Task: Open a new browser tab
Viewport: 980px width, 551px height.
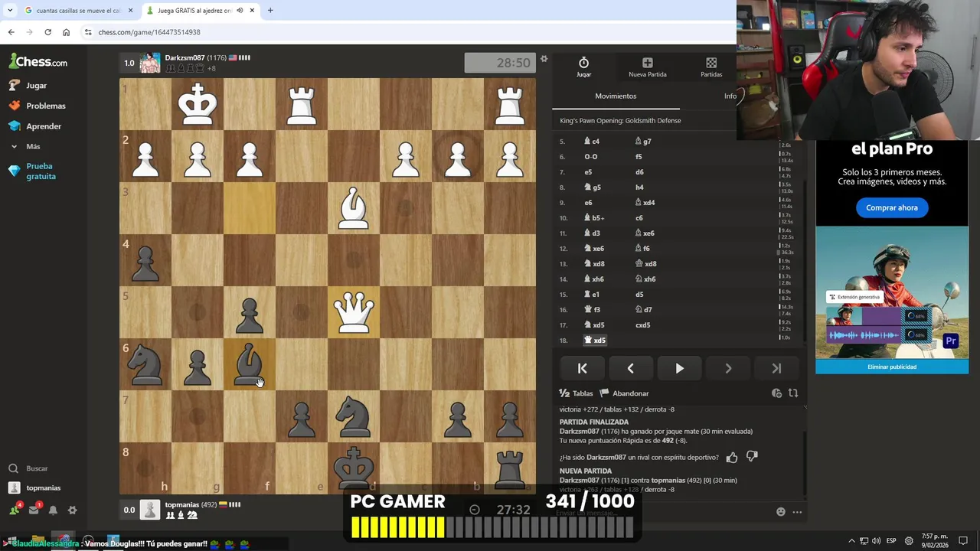Action: pos(270,11)
